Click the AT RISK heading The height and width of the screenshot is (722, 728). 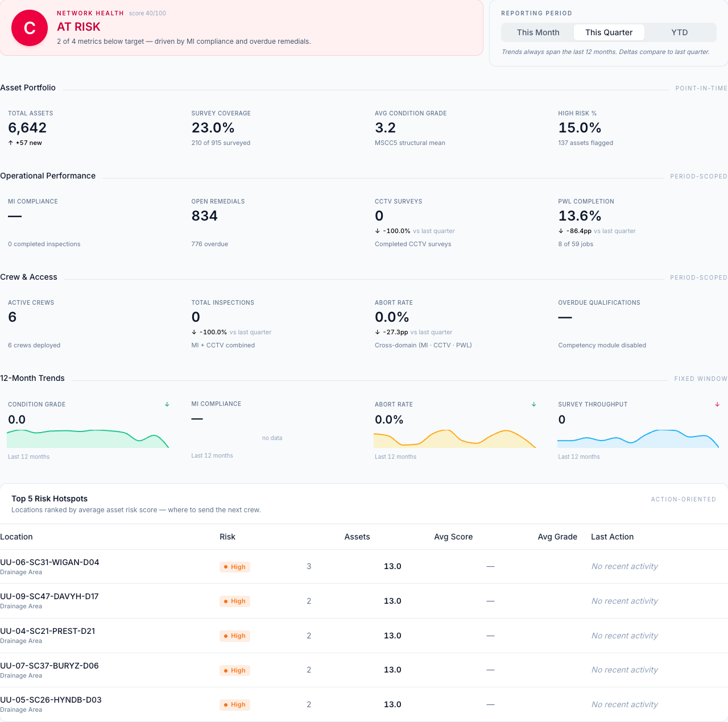[78, 27]
